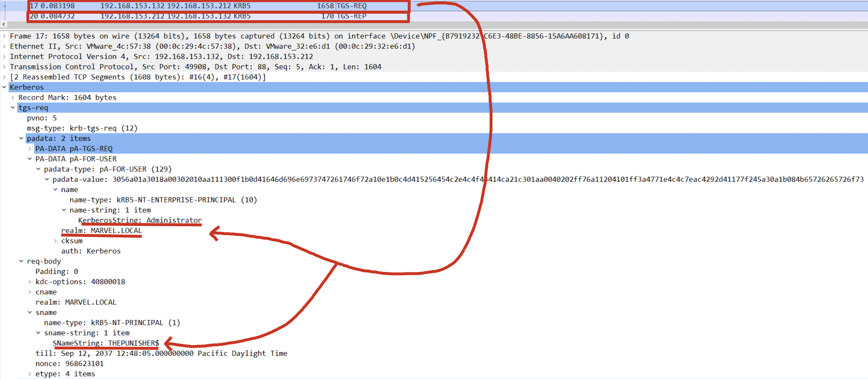Collapse the tgs-req node

[x=13, y=108]
